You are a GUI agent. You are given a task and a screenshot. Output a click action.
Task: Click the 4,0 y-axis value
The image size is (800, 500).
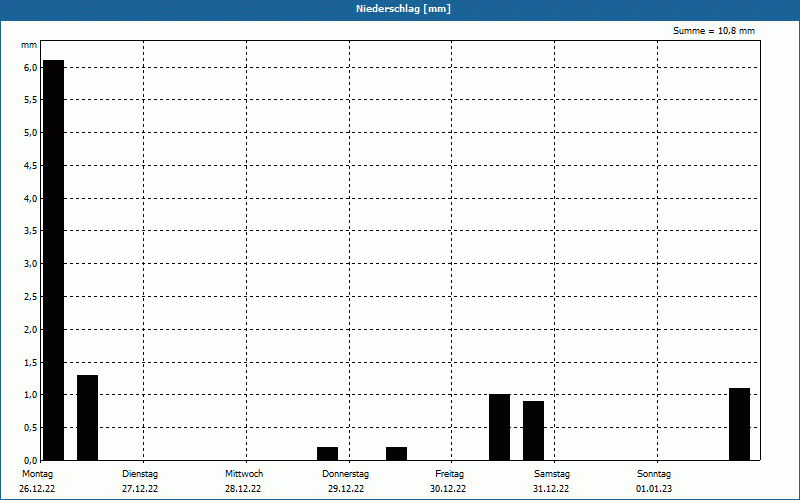click(x=31, y=198)
